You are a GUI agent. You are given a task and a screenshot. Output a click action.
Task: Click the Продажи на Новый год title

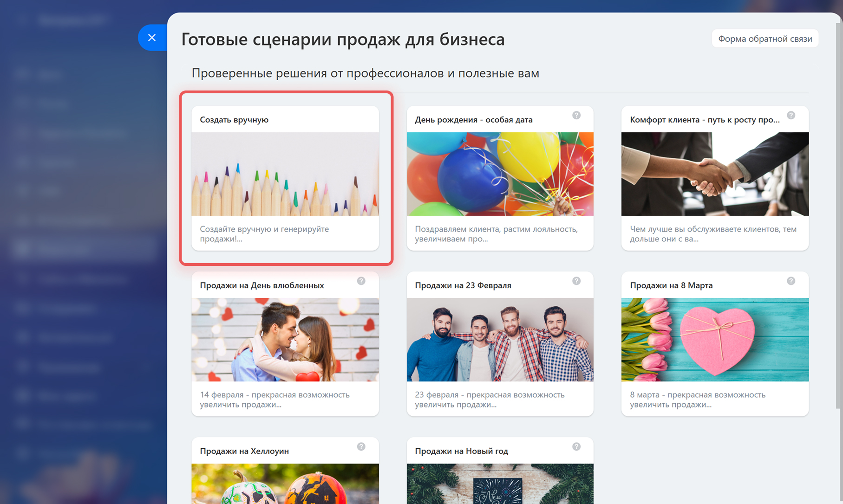click(x=461, y=451)
